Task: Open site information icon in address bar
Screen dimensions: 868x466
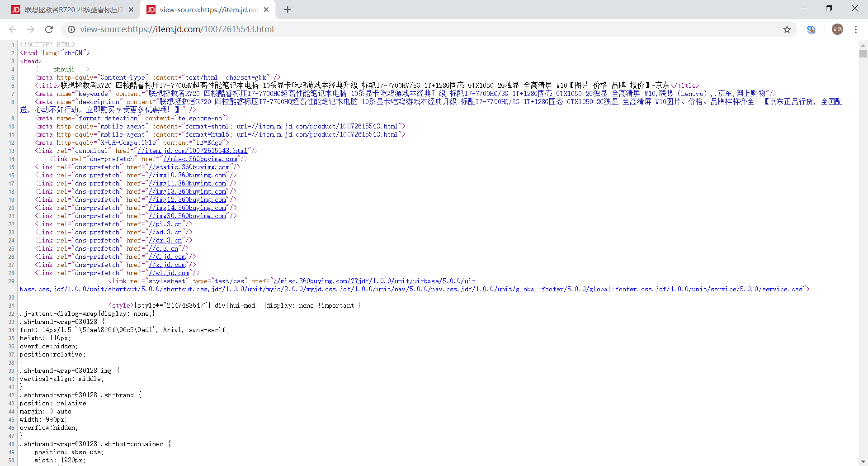Action: tap(71, 29)
